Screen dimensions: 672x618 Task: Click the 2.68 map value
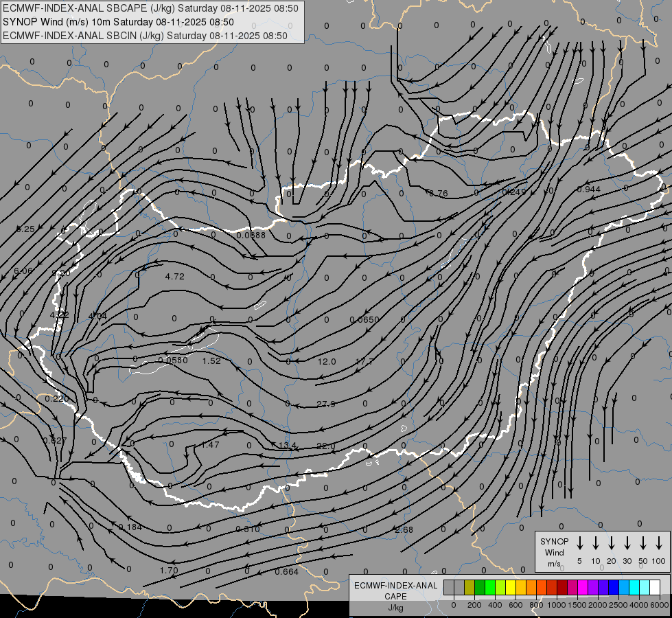tap(404, 529)
